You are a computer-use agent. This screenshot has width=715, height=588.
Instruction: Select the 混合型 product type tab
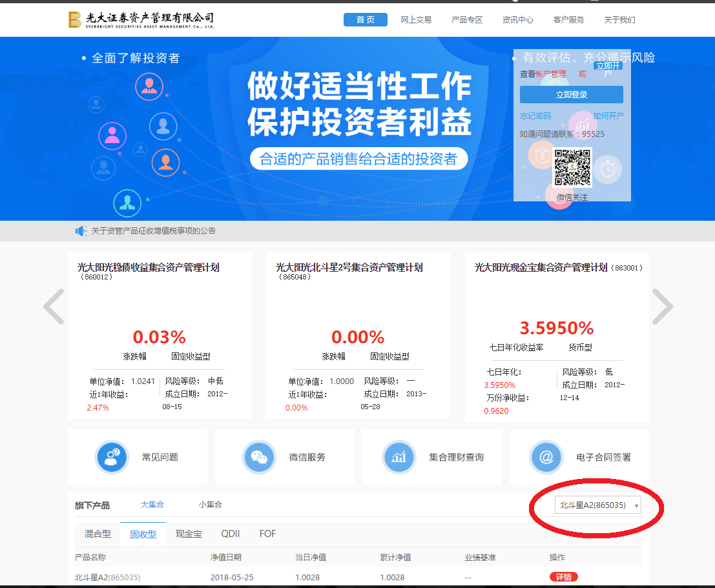coord(98,534)
